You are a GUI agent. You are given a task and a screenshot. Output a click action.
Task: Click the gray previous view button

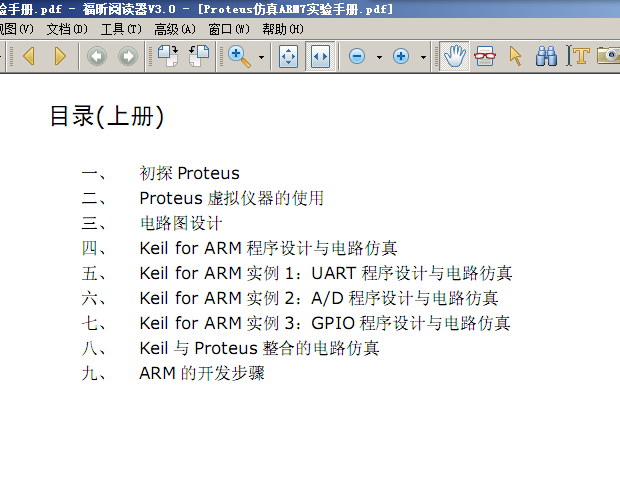(x=96, y=56)
